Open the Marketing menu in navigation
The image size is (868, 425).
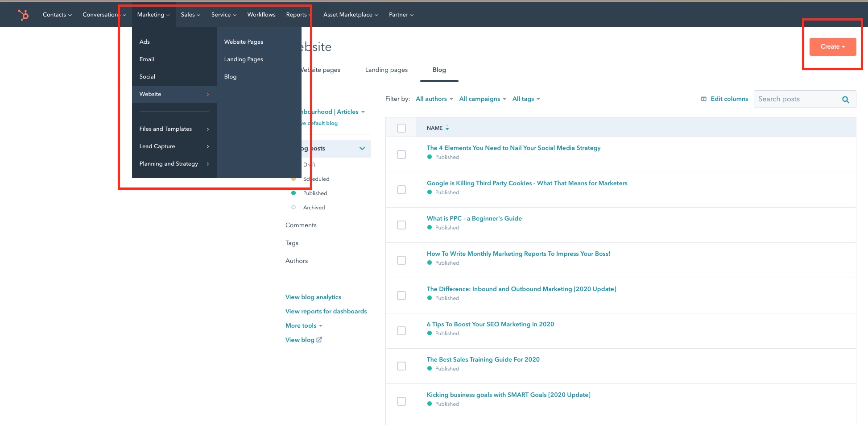click(x=153, y=15)
